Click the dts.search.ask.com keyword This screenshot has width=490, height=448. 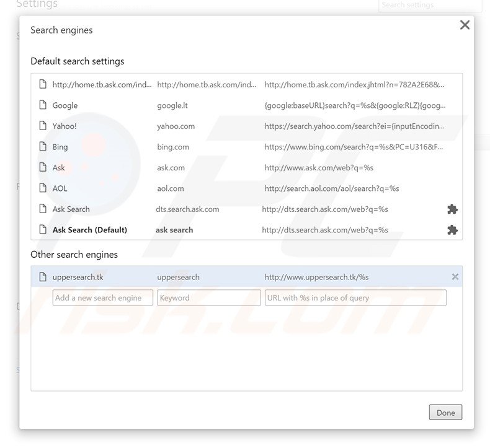click(187, 209)
